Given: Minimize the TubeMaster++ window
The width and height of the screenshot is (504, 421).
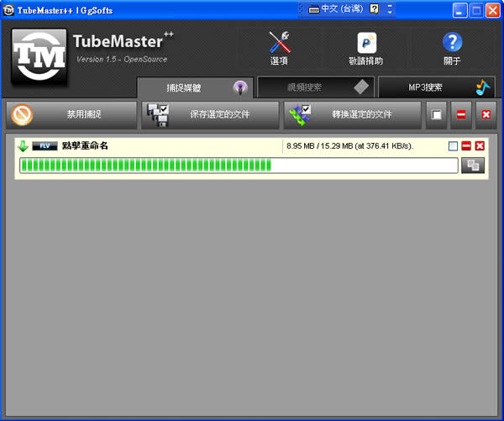Looking at the screenshot, I should [x=460, y=10].
